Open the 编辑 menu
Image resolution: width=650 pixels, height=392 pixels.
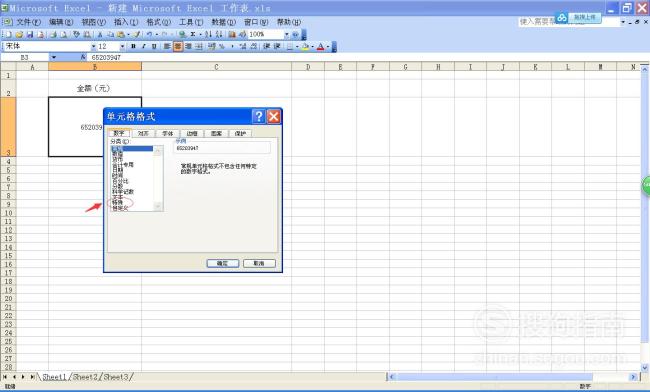61,22
